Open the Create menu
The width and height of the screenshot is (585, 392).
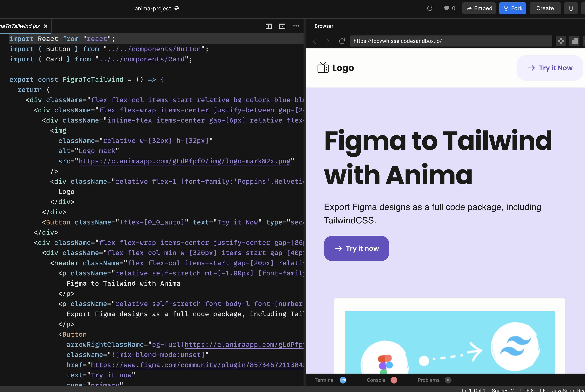[x=545, y=8]
